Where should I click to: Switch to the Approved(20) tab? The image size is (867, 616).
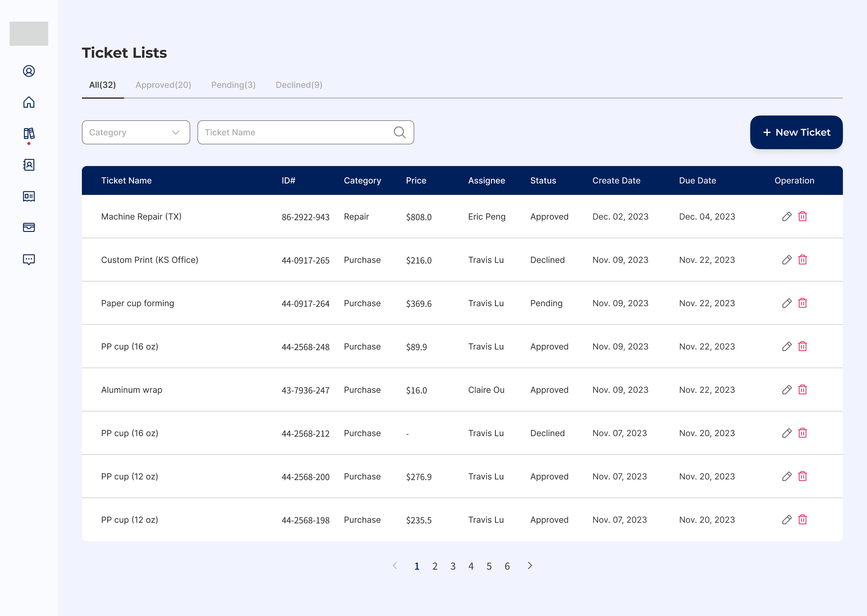tap(163, 85)
